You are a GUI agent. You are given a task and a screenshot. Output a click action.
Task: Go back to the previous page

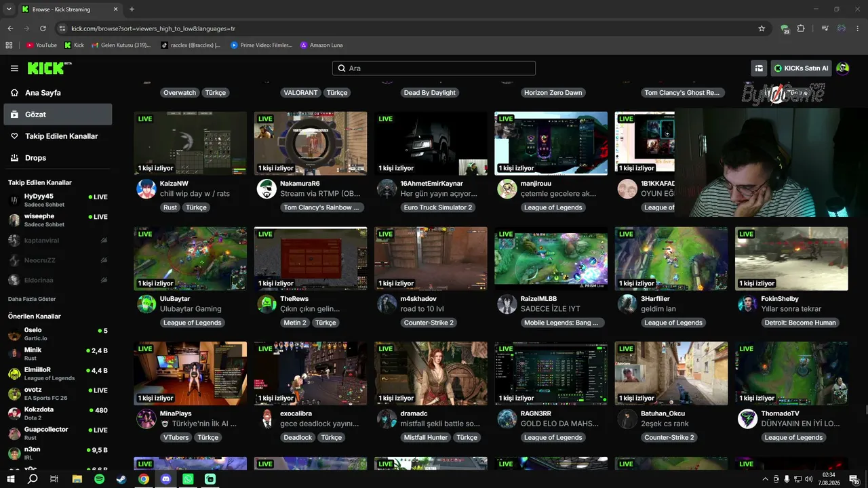tap(10, 28)
